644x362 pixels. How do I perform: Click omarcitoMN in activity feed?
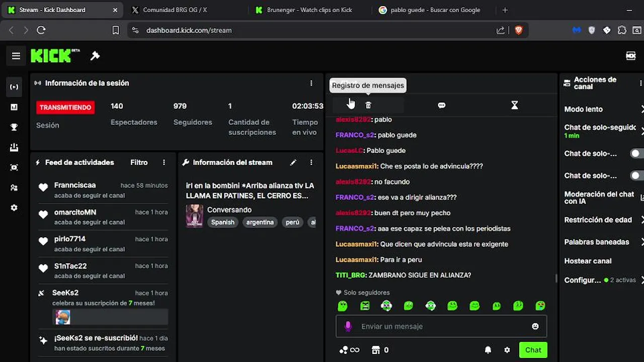point(75,212)
